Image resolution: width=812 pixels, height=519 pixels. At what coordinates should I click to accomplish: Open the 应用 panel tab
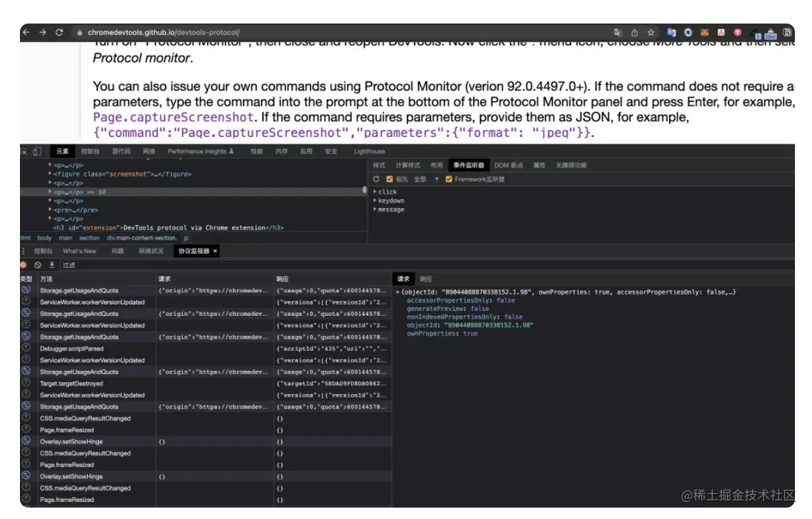click(306, 151)
